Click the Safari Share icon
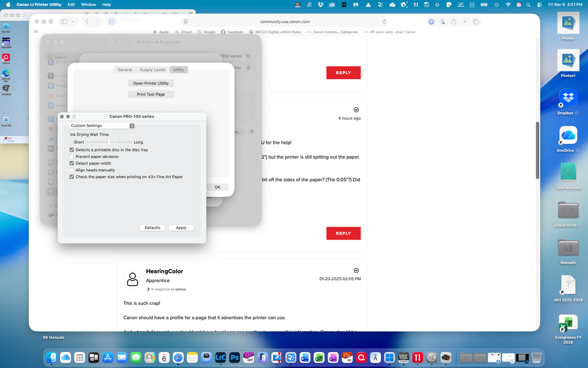Image resolution: width=588 pixels, height=368 pixels. 454,22
